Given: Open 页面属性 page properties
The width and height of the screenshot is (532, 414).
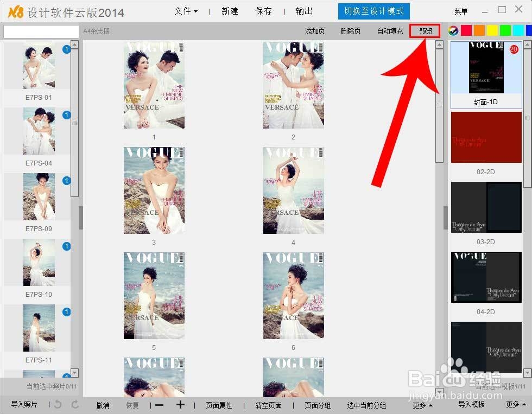Looking at the screenshot, I should (x=219, y=405).
